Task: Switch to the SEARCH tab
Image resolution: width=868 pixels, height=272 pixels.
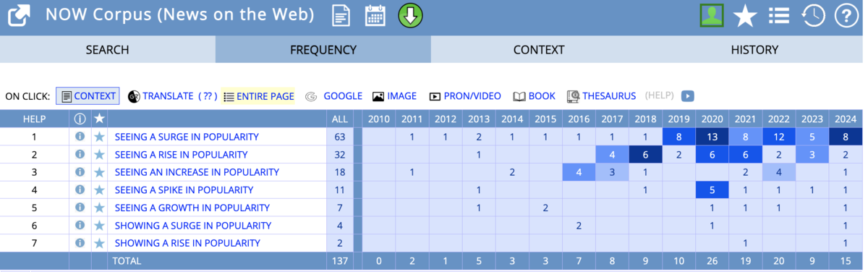Action: [x=107, y=50]
